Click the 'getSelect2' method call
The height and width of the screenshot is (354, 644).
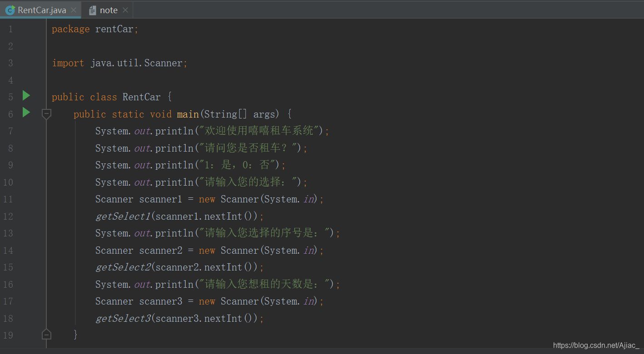[x=123, y=267]
